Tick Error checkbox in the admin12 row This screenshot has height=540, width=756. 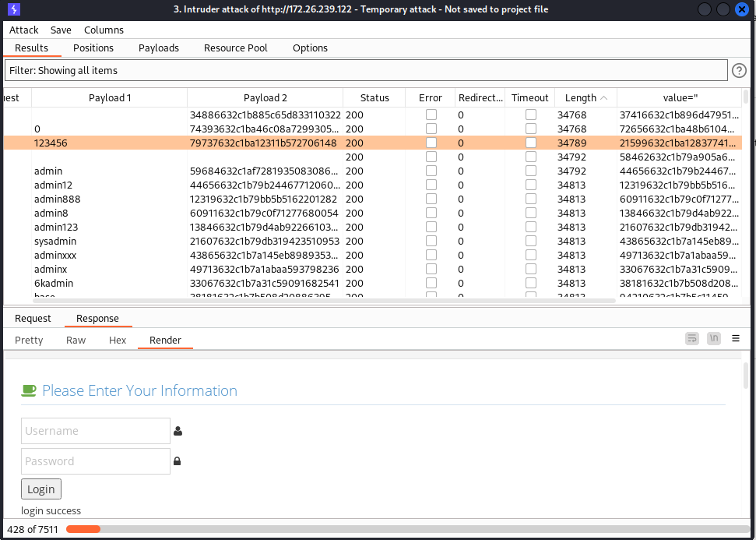pyautogui.click(x=431, y=185)
